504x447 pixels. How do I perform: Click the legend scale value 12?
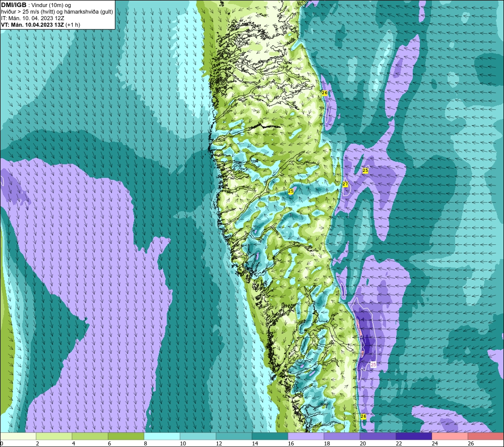[219, 443]
